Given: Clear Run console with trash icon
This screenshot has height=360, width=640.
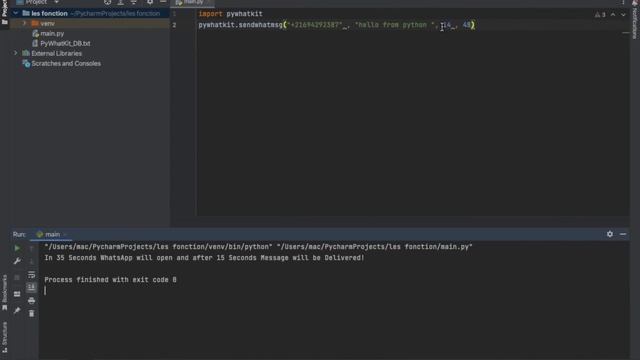Looking at the screenshot, I should coord(31,313).
